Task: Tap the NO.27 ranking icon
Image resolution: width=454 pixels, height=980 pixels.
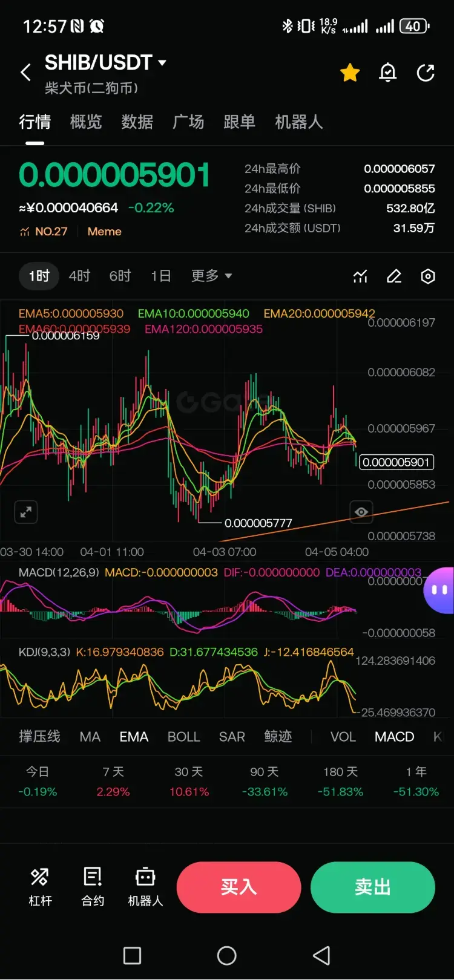Action: tap(25, 232)
